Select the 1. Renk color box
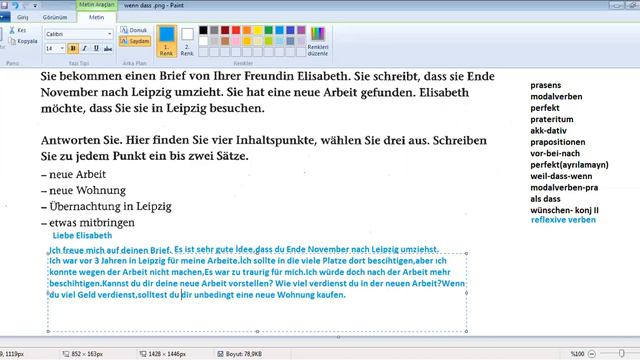640x360 pixels. 167,41
